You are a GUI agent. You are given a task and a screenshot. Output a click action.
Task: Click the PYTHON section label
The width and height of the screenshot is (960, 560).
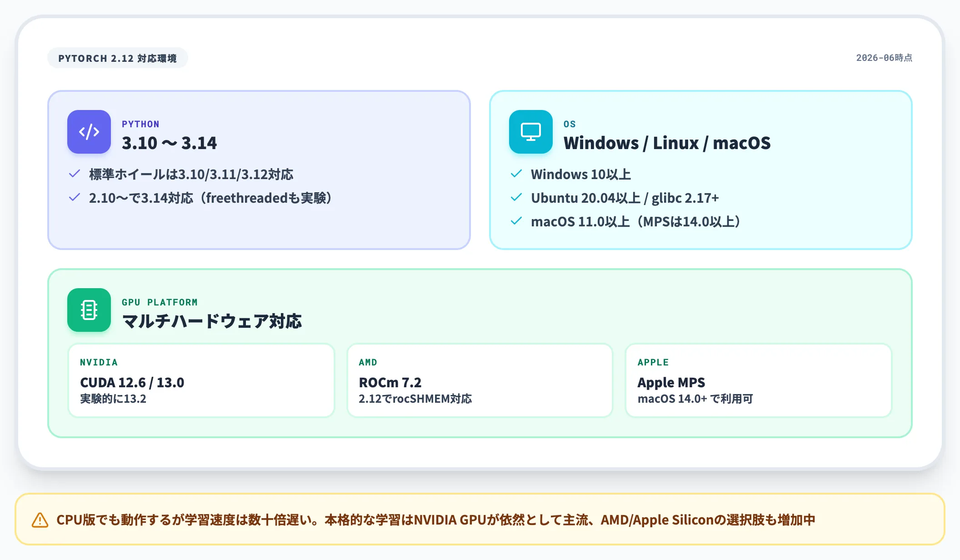(x=140, y=124)
